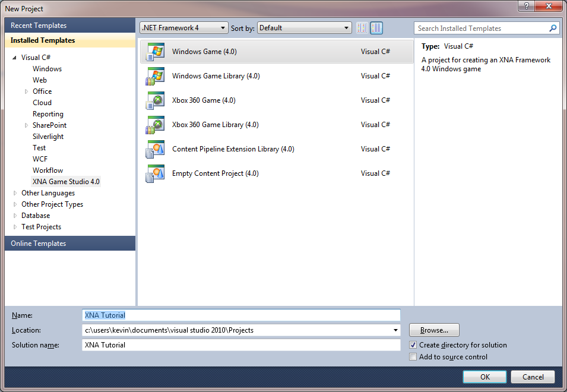Select Windows Game (4.0) template name

tap(204, 52)
